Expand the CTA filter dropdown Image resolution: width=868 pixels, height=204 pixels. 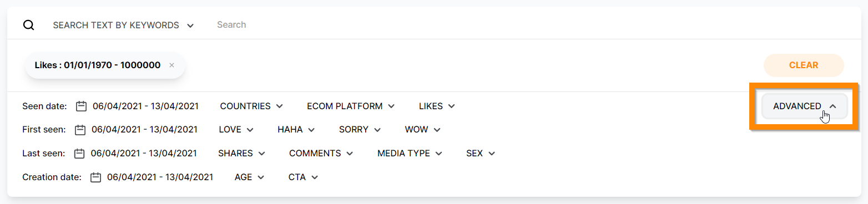click(303, 177)
